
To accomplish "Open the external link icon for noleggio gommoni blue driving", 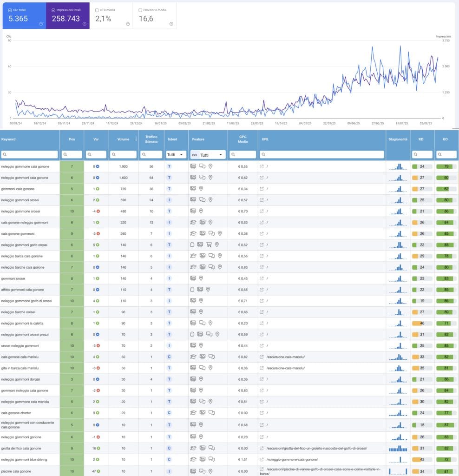I will [262, 459].
